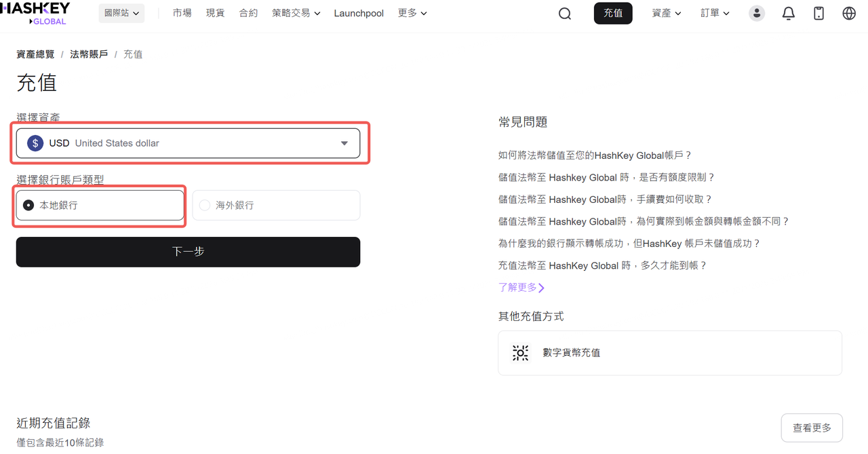Click the globe language icon
This screenshot has height=454, width=868.
(849, 14)
